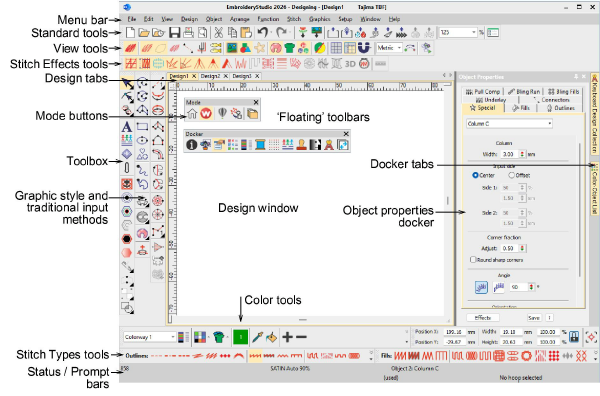Select the Lettering 'A' tool in Toolbox
This screenshot has height=396, width=600.
(x=127, y=127)
